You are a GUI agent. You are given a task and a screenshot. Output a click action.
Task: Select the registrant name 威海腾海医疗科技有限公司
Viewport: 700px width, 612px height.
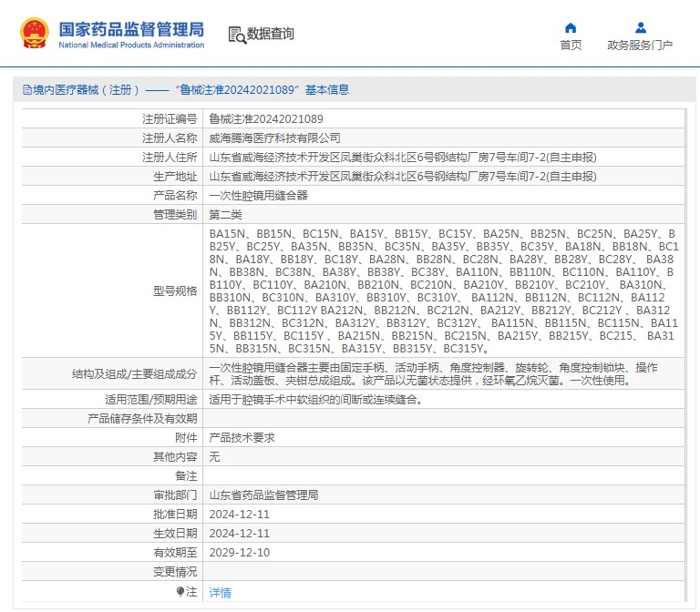(274, 138)
